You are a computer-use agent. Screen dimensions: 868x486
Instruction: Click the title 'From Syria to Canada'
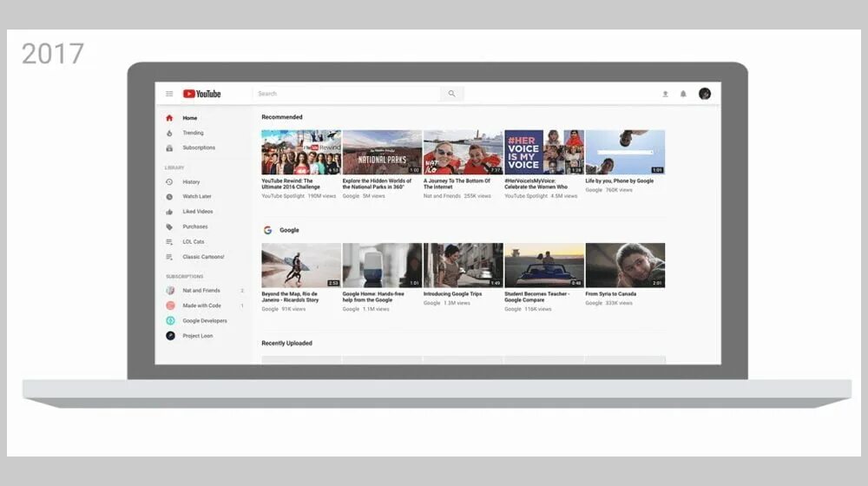(610, 294)
